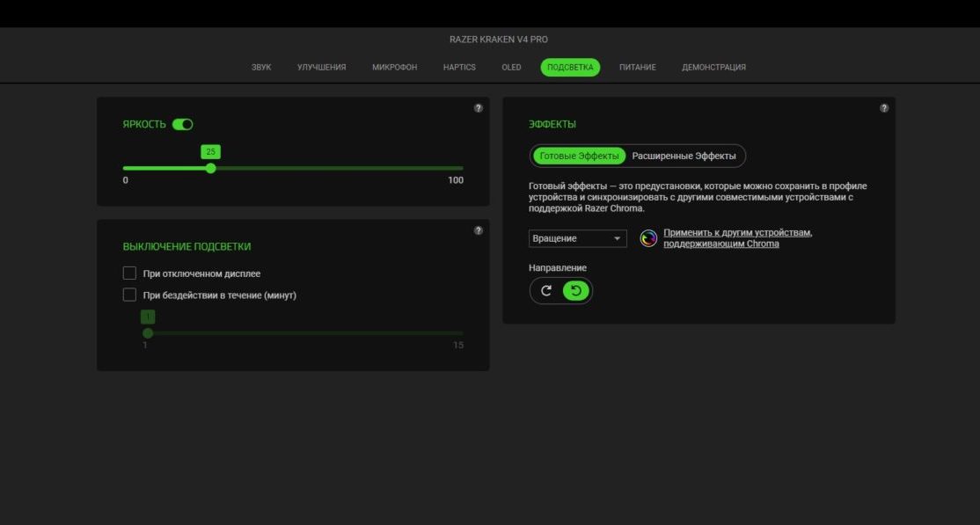Image resolution: width=980 pixels, height=525 pixels.
Task: Switch to Расширенные Эффекты mode
Action: (684, 157)
